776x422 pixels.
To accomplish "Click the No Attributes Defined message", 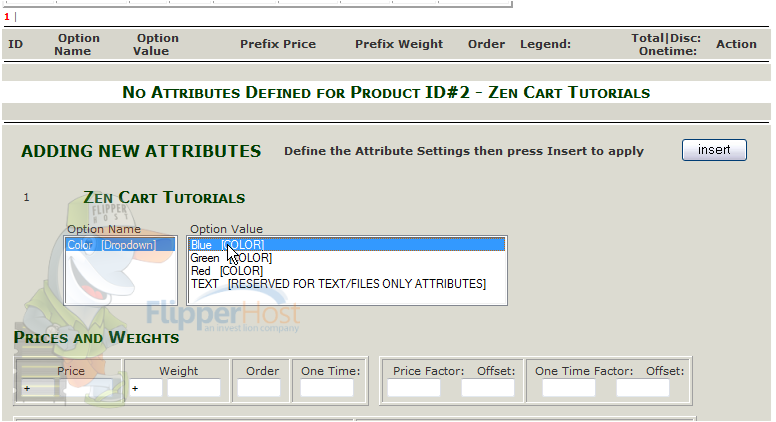I will click(x=386, y=93).
